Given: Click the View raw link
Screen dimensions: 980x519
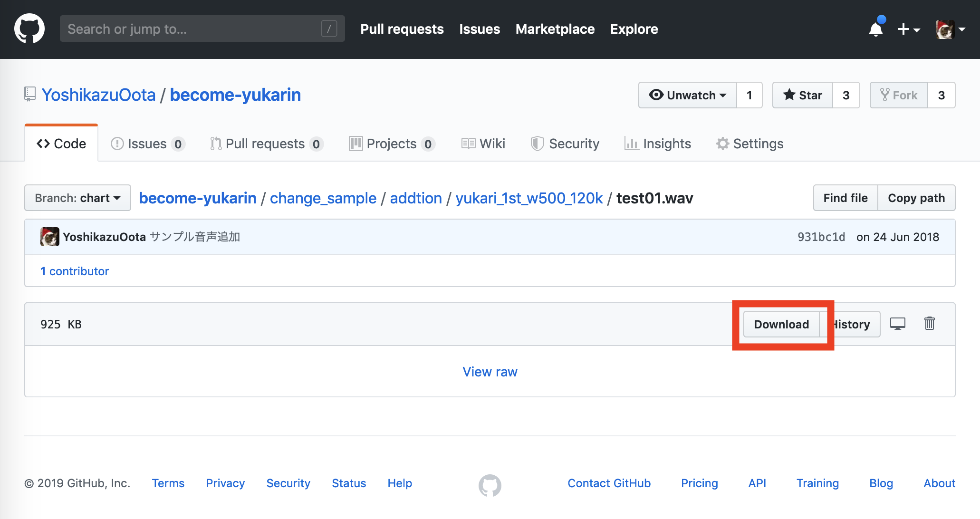Looking at the screenshot, I should pos(490,372).
